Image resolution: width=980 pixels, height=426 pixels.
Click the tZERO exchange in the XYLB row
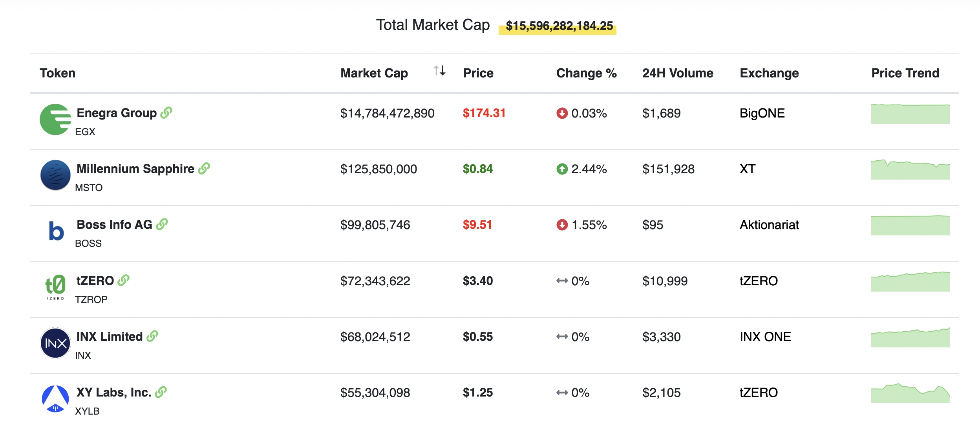click(759, 393)
